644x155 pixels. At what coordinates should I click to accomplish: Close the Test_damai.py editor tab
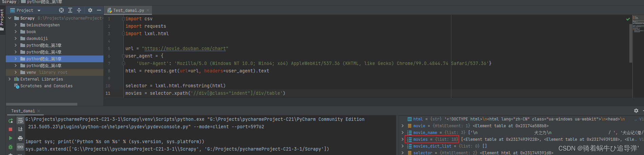pyautogui.click(x=148, y=10)
